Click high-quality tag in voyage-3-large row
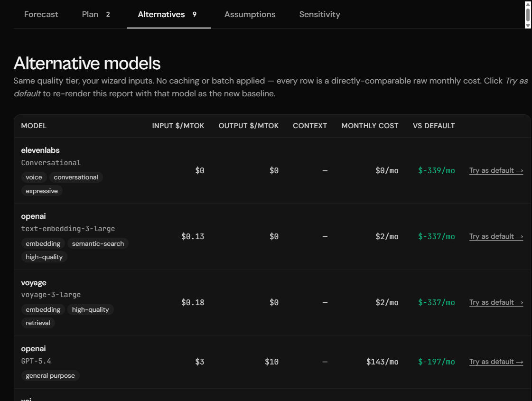This screenshot has width=532, height=401. 90,309
